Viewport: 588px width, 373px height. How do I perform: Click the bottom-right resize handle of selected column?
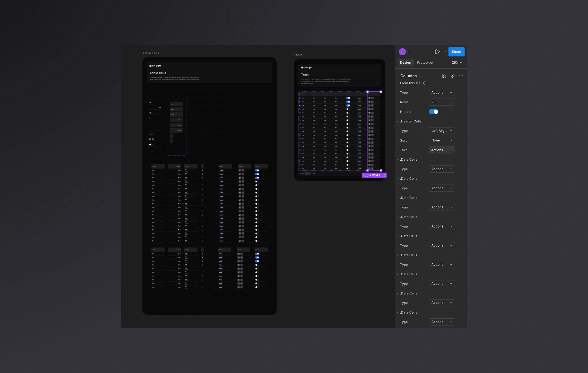coord(381,170)
